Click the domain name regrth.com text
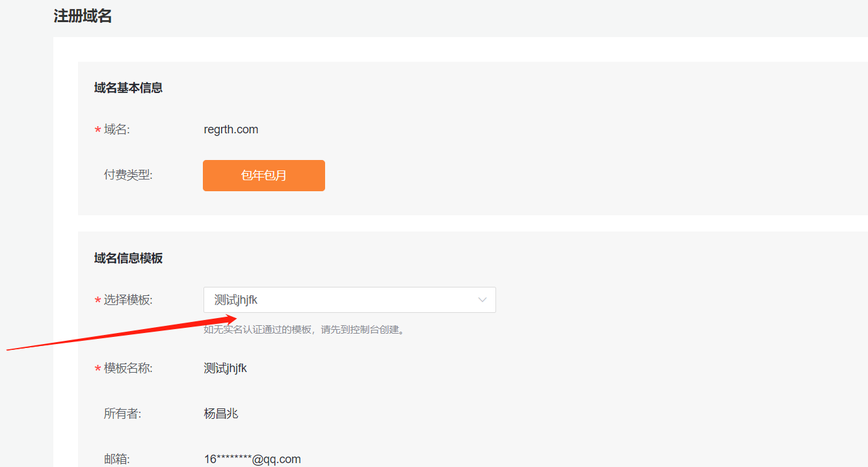Image resolution: width=868 pixels, height=467 pixels. (x=231, y=129)
